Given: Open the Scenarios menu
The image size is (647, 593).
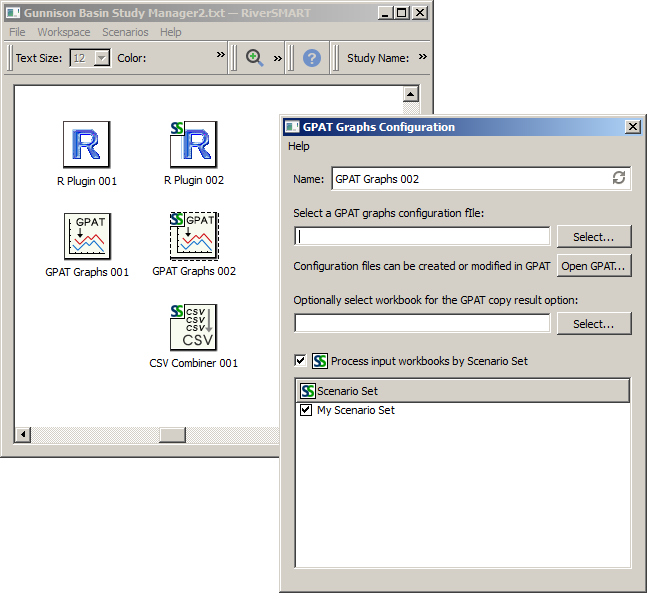Looking at the screenshot, I should click(125, 32).
